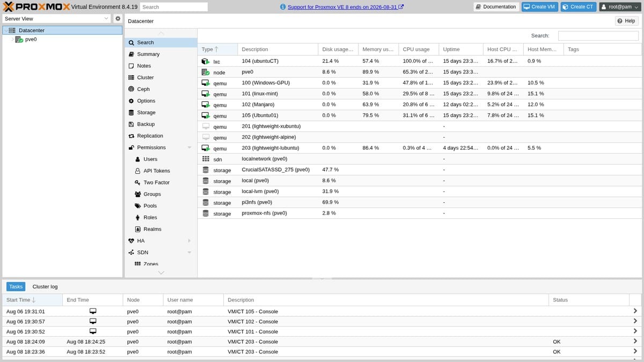Expand the 19:31:01 VM/CT 105 task row arrow
644x362 pixels.
click(635, 311)
